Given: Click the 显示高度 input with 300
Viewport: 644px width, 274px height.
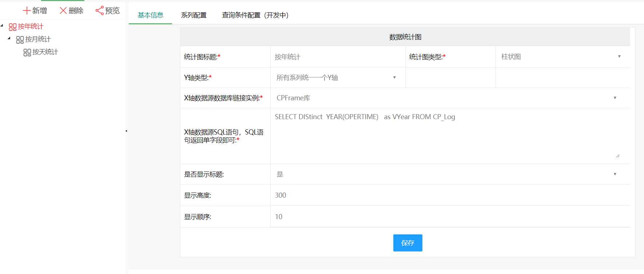Looking at the screenshot, I should pyautogui.click(x=450, y=195).
